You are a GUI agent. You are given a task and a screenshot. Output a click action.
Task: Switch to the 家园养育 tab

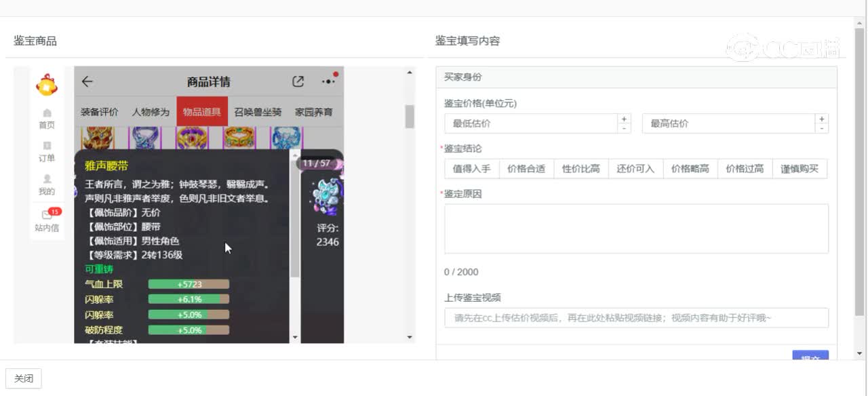pos(314,112)
